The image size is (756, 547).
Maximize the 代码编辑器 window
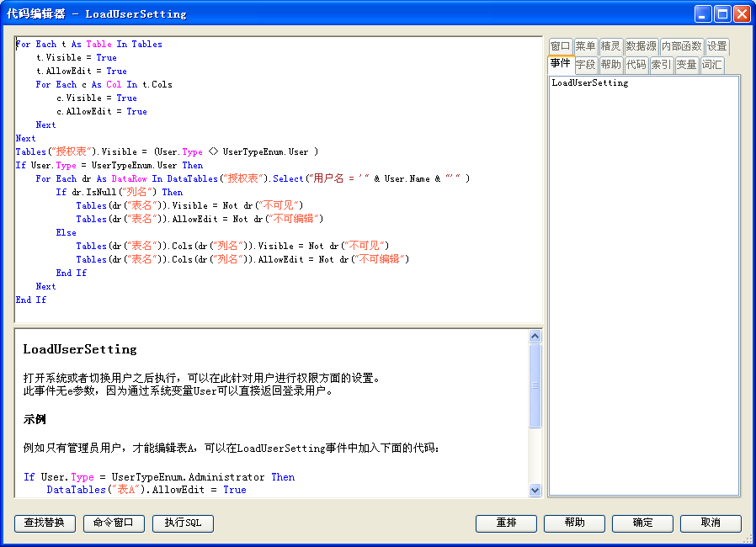[722, 14]
